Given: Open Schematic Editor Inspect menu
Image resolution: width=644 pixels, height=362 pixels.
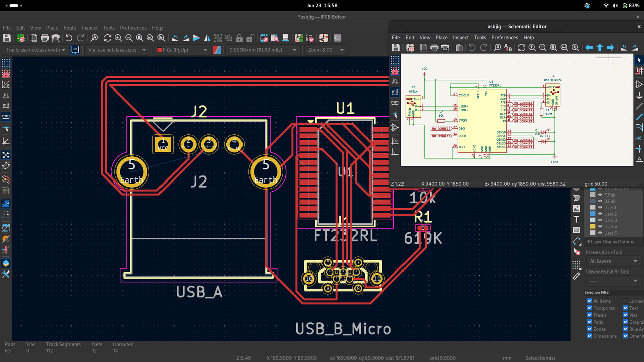Looking at the screenshot, I should pyautogui.click(x=461, y=37).
